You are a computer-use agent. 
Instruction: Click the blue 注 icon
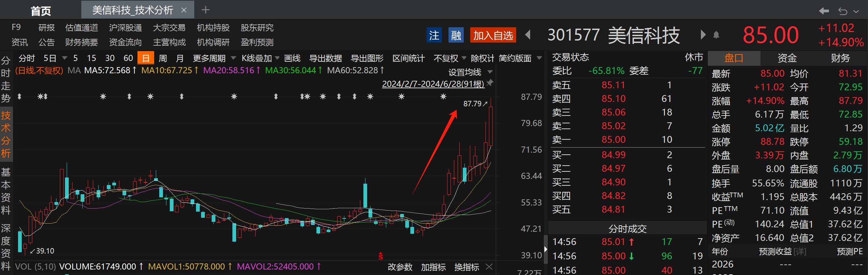[x=434, y=35]
